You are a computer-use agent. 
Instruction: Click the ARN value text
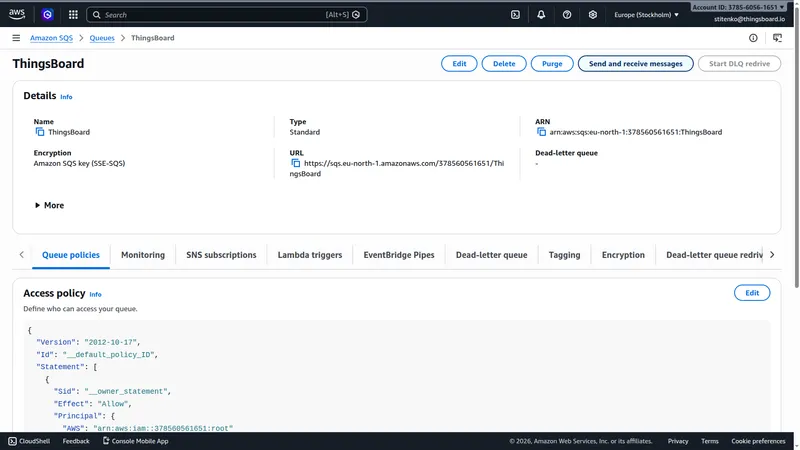point(636,132)
